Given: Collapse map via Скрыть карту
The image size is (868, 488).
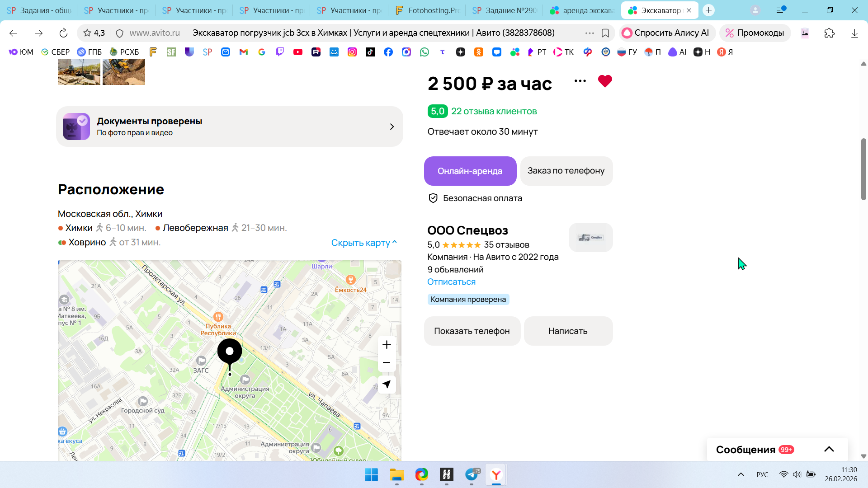Looking at the screenshot, I should pos(364,243).
